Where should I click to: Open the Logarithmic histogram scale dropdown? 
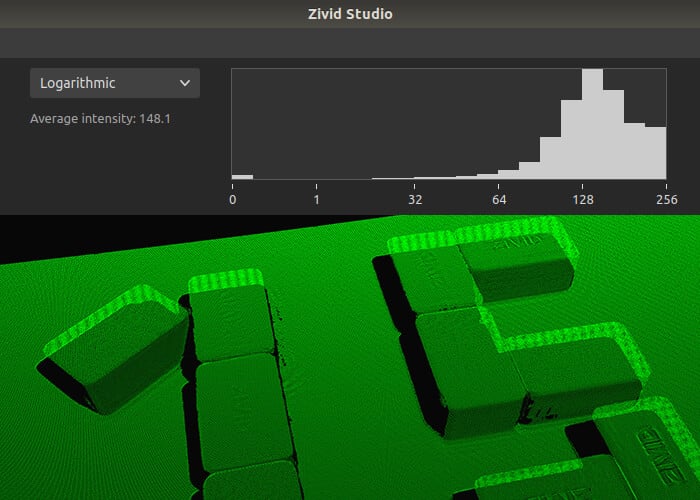coord(115,83)
